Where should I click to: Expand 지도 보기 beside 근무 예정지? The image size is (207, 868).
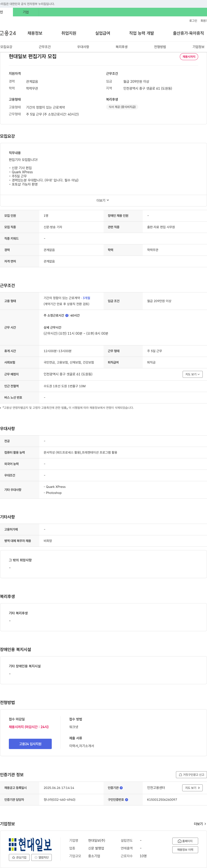coord(193,374)
